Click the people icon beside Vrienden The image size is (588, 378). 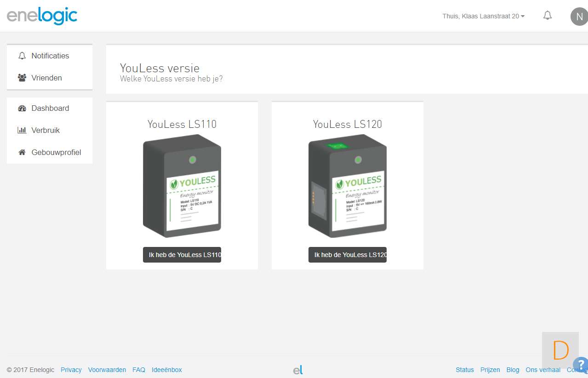(x=22, y=78)
